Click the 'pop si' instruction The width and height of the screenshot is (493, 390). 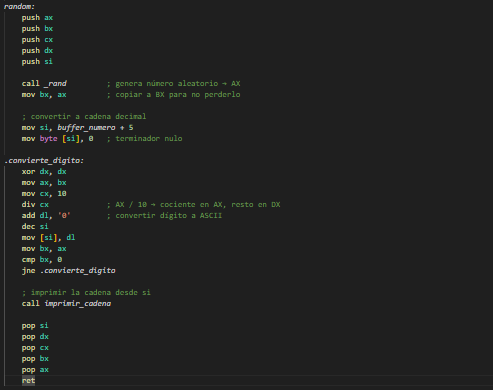35,325
